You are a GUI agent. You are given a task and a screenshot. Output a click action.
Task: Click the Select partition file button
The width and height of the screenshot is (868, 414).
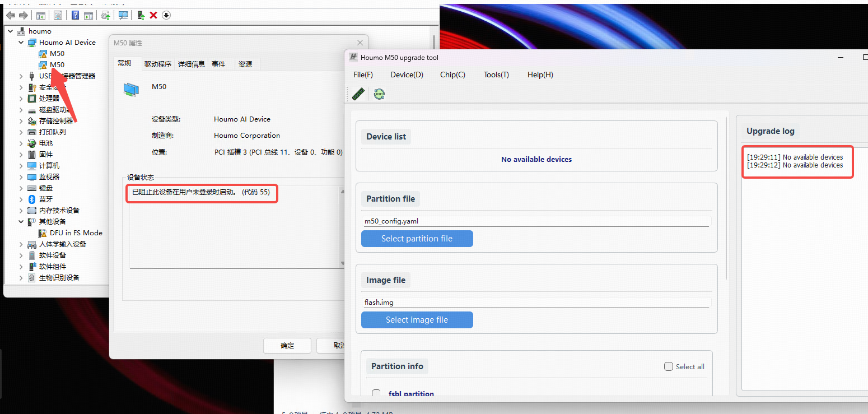[x=417, y=239]
